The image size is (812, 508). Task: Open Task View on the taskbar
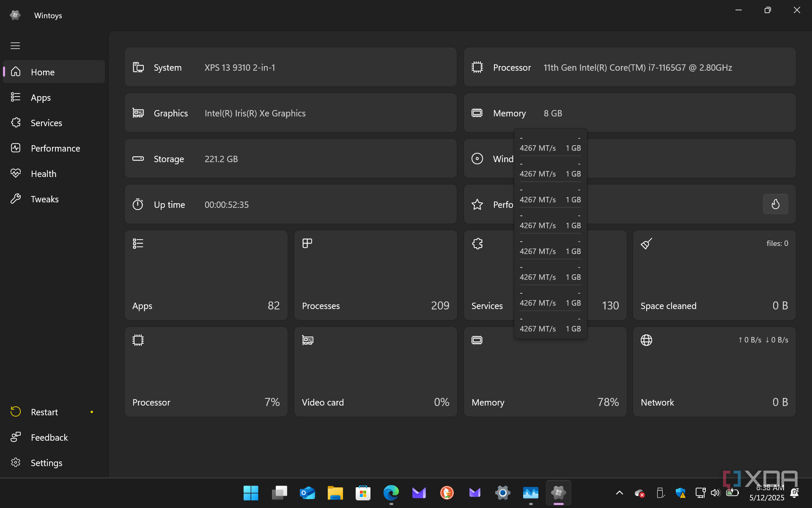click(x=279, y=493)
